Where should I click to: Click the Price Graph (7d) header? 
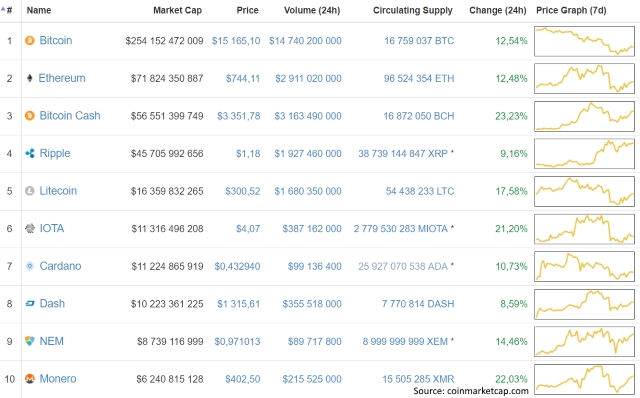571,10
